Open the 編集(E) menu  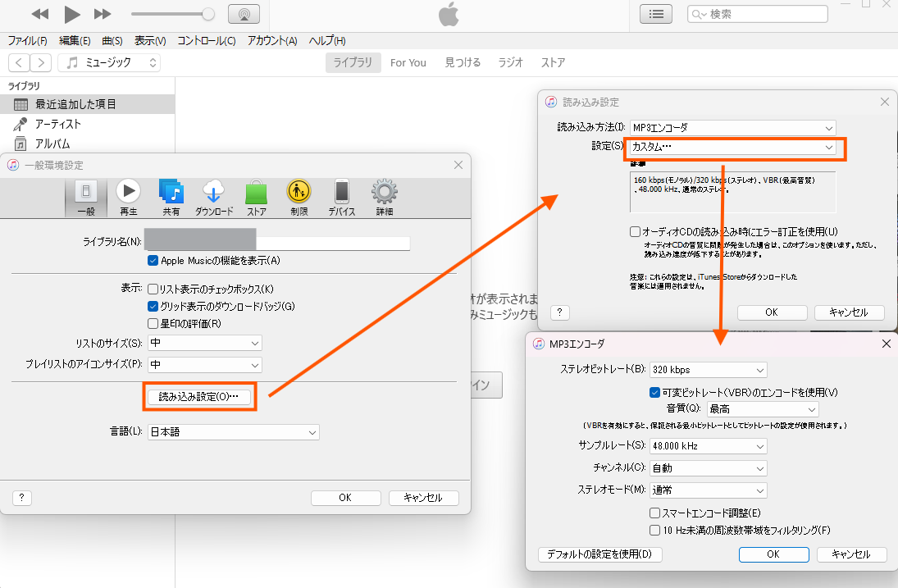(x=75, y=41)
